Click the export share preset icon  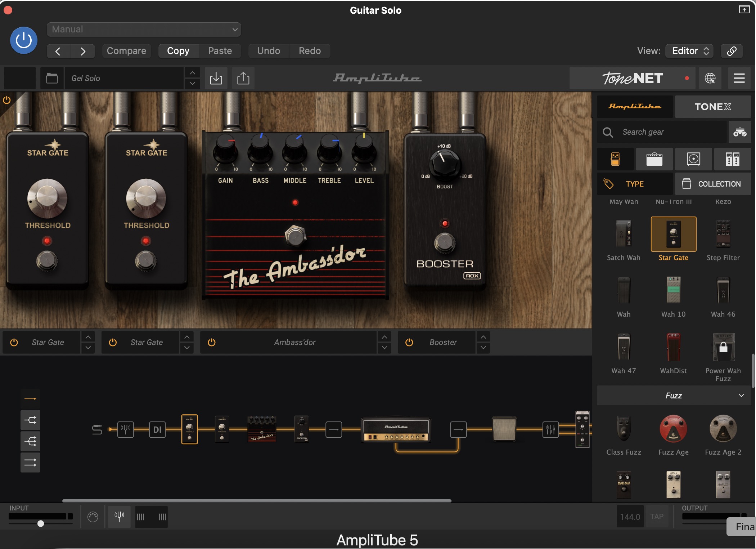tap(243, 78)
